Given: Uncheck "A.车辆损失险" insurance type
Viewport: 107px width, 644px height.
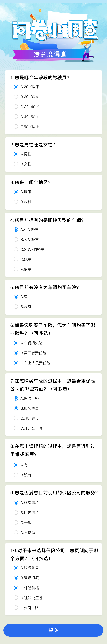Looking at the screenshot, I should pos(16,343).
